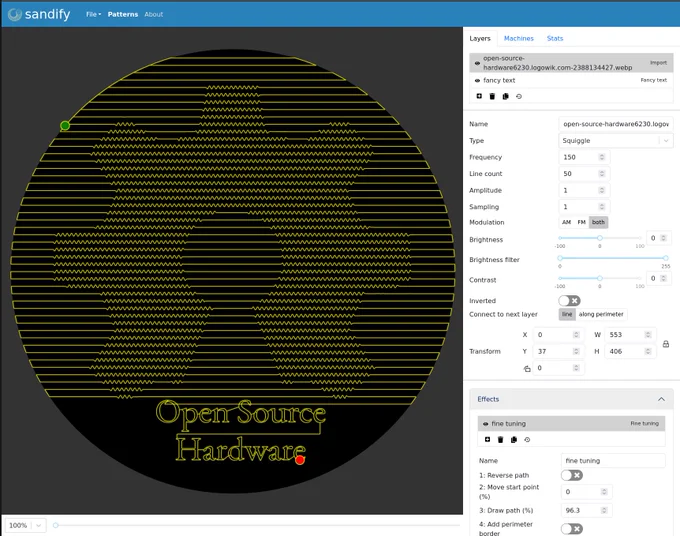
Task: Select the fancy text layer row
Action: [x=572, y=80]
